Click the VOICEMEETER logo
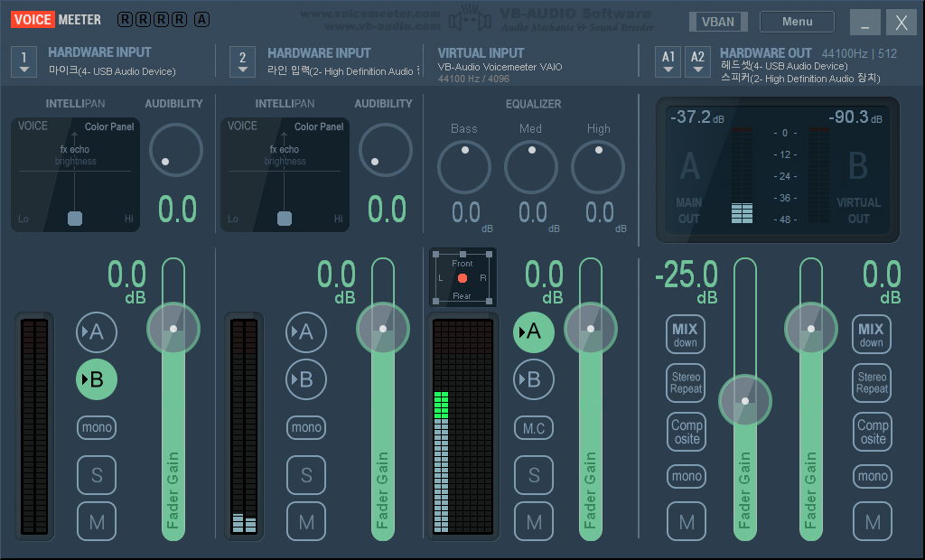925x560 pixels. (56, 20)
